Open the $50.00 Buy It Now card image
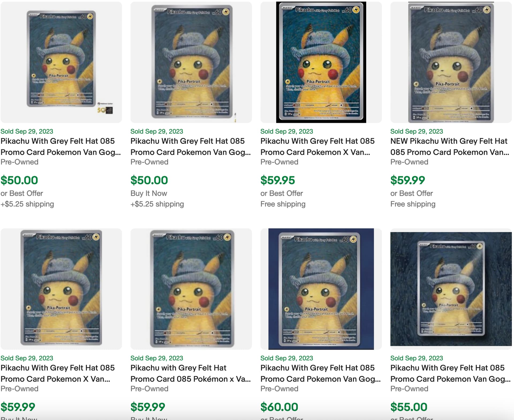The height and width of the screenshot is (420, 514). tap(191, 62)
